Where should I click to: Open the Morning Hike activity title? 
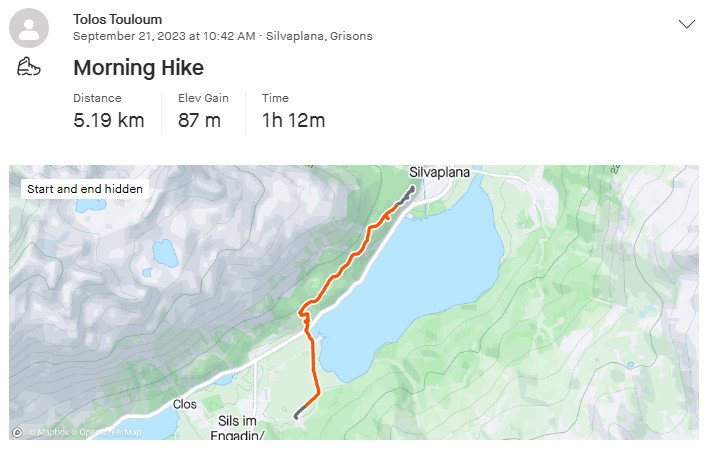(x=138, y=68)
